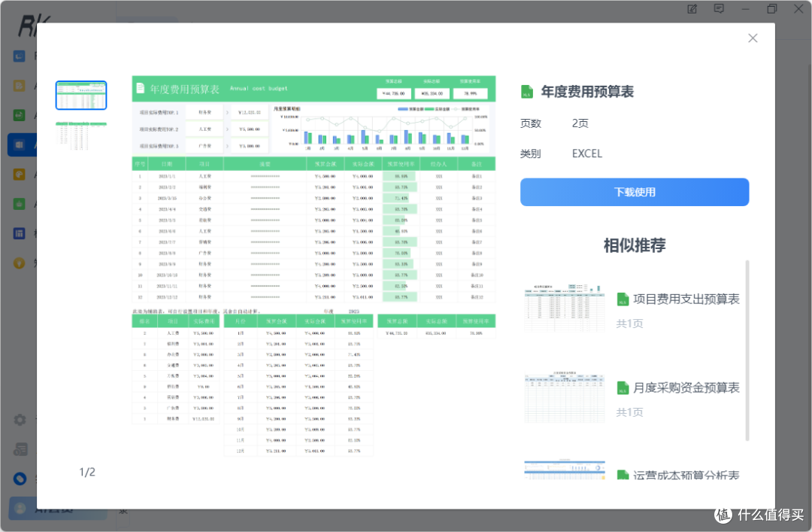
Task: Click the XLS icon next to 月度采购资金预算表
Action: pos(623,388)
